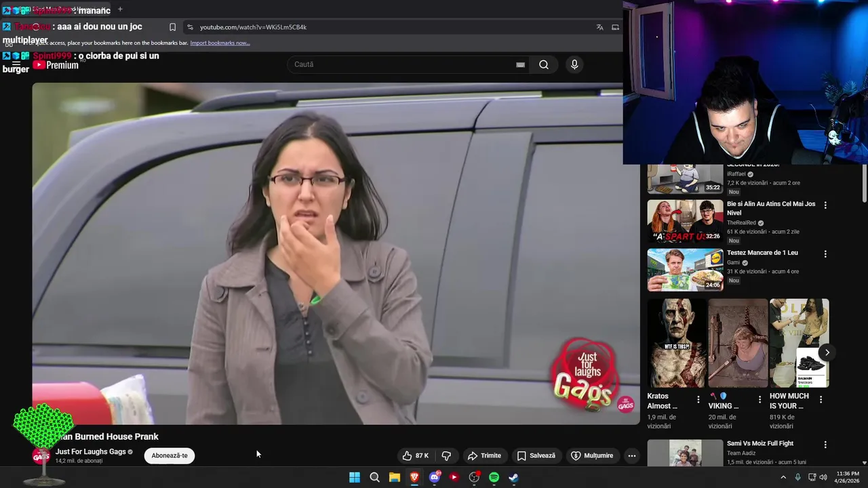Click the cast/media icon in the address bar
The width and height of the screenshot is (868, 488).
pos(615,27)
